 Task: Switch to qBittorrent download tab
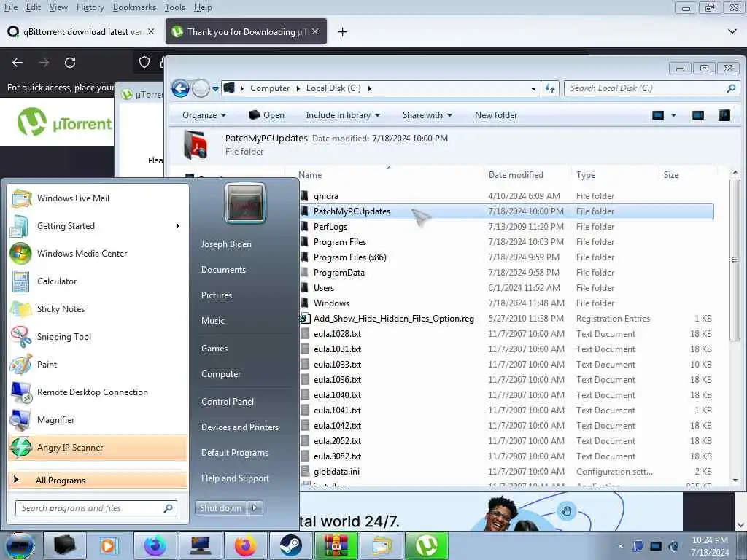pyautogui.click(x=82, y=31)
